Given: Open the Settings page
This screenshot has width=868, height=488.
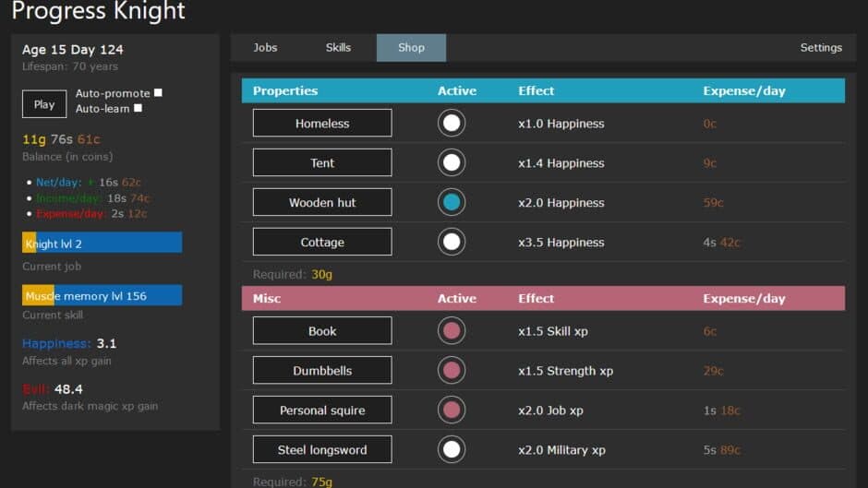Looking at the screenshot, I should pyautogui.click(x=820, y=48).
